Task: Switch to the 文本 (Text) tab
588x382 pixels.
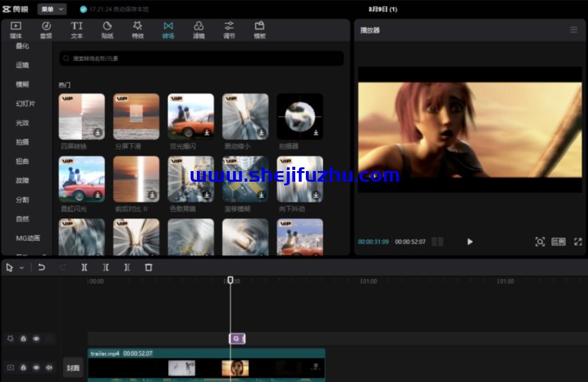Action: [77, 30]
